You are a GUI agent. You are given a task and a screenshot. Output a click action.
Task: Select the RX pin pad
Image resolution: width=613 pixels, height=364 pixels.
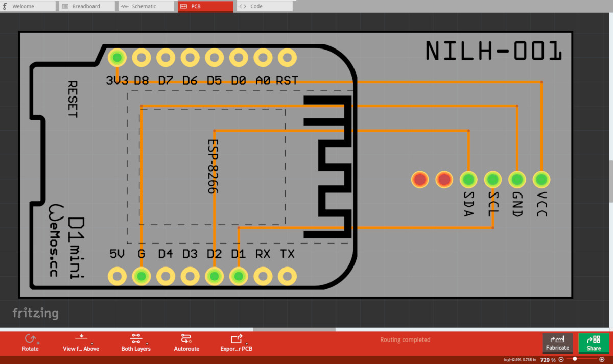pyautogui.click(x=263, y=276)
